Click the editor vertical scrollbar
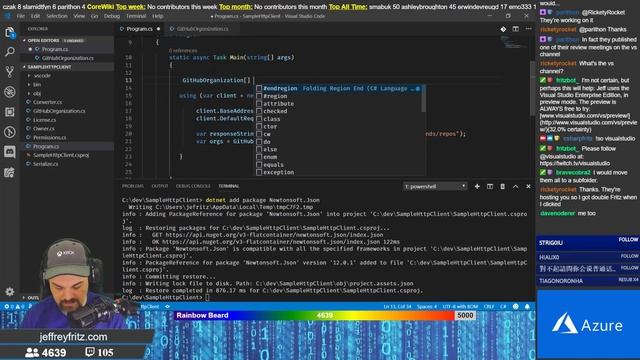 click(532, 88)
